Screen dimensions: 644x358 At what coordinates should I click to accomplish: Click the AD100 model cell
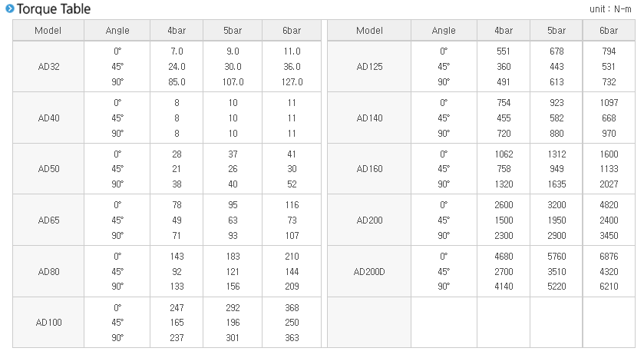pyautogui.click(x=48, y=323)
